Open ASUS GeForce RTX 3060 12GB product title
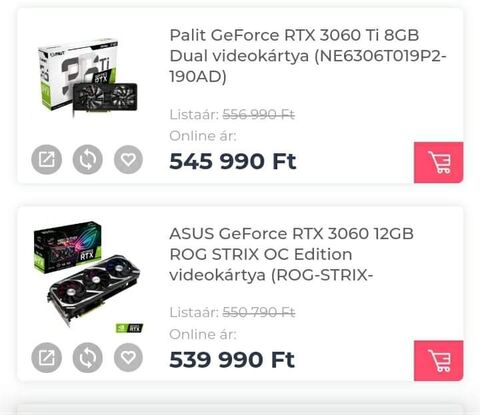The width and height of the screenshot is (480, 415). point(291,254)
